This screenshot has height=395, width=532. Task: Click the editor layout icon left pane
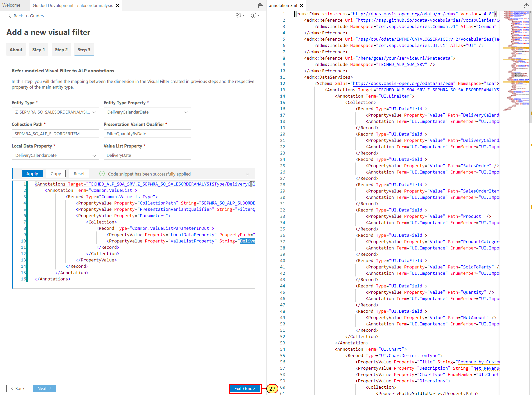[x=260, y=5]
